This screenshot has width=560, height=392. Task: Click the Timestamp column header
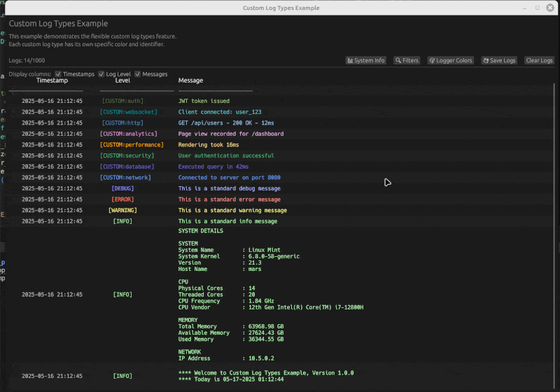tap(52, 80)
